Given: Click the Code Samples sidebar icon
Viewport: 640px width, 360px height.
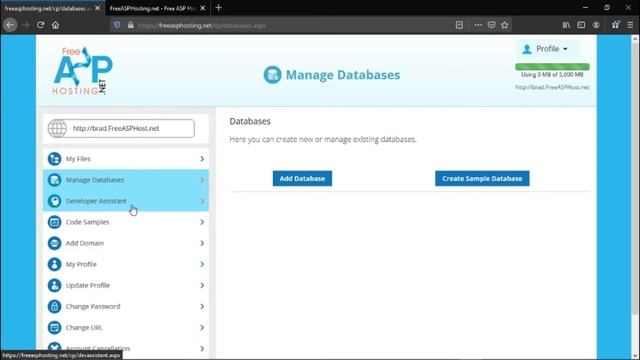Looking at the screenshot, I should click(54, 222).
